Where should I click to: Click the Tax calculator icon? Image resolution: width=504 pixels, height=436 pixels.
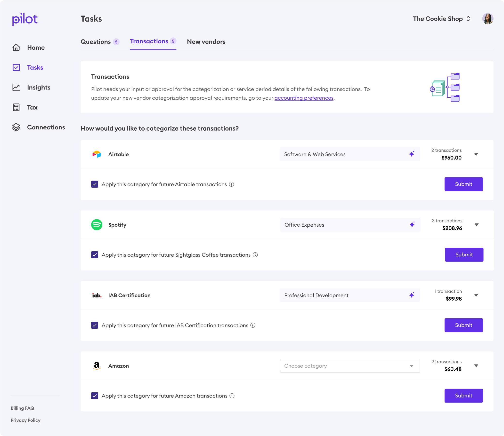(x=16, y=107)
